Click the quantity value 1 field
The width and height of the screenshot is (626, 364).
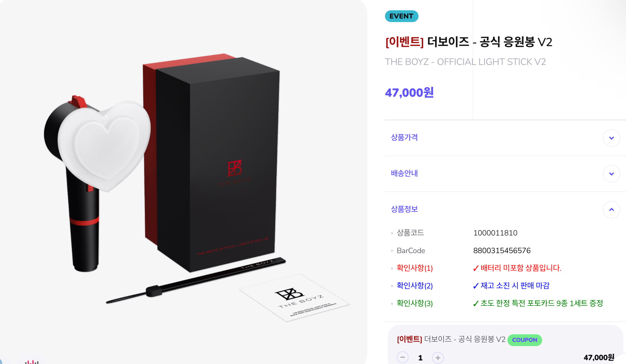(420, 358)
